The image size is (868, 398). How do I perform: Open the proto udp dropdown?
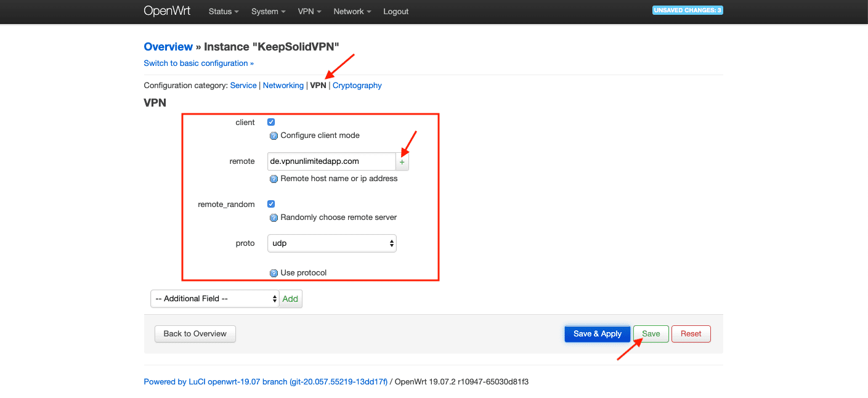tap(332, 243)
